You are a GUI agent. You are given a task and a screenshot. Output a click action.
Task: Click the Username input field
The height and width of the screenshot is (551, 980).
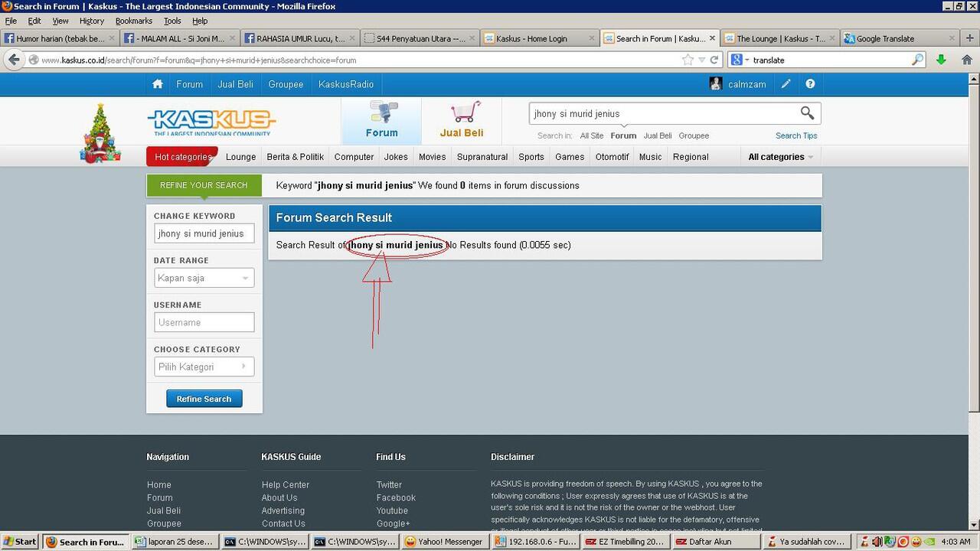204,322
